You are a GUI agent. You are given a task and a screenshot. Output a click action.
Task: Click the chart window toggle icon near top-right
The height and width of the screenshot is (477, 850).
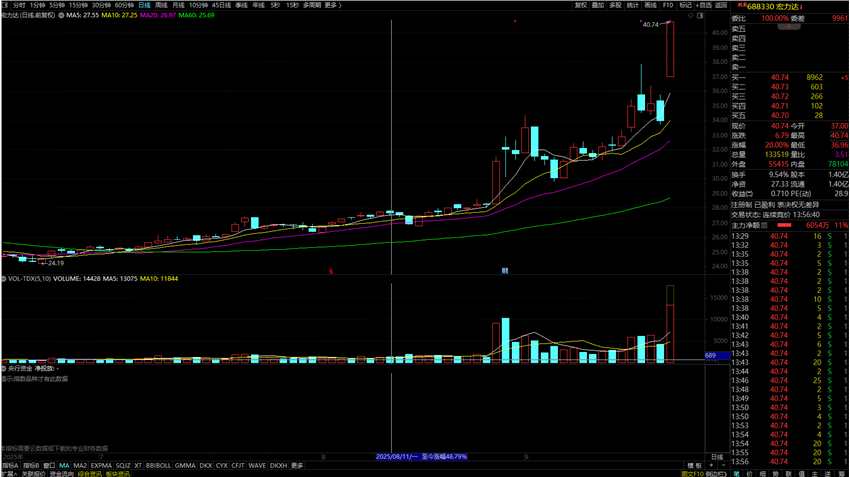pyautogui.click(x=700, y=16)
